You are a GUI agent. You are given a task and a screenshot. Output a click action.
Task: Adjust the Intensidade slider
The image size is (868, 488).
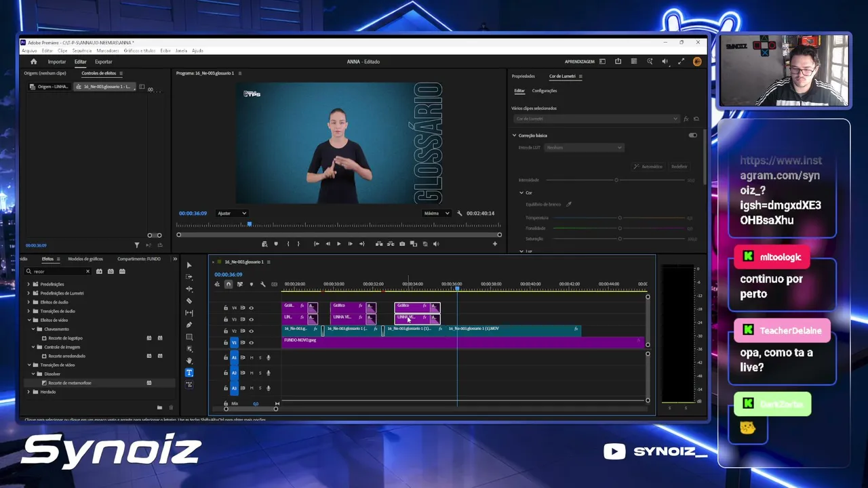[x=616, y=180]
